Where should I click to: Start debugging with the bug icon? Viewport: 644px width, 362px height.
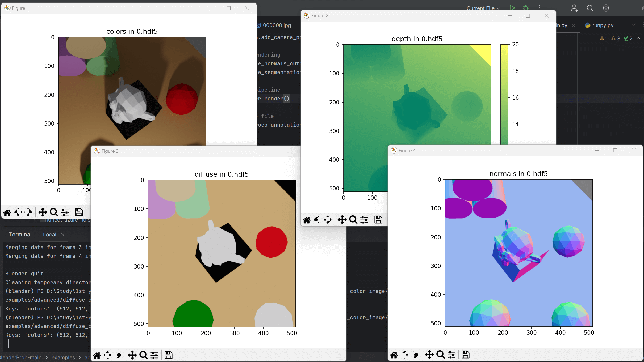pyautogui.click(x=526, y=8)
